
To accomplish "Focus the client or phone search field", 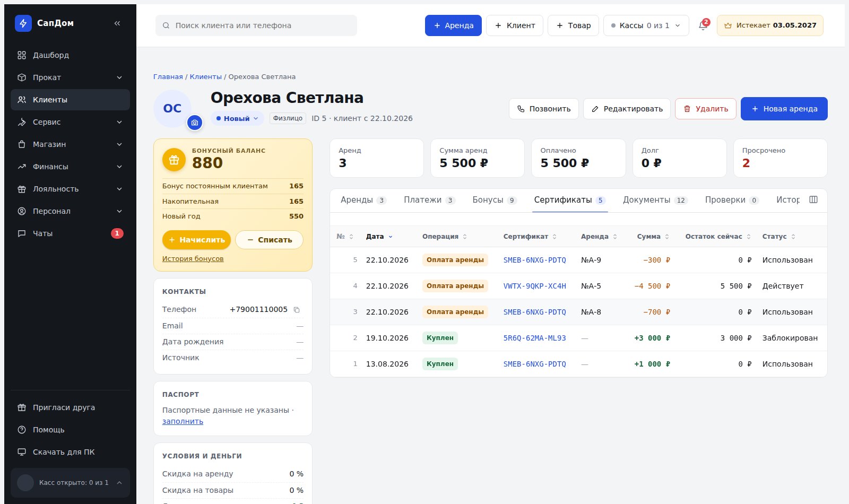I will point(256,25).
